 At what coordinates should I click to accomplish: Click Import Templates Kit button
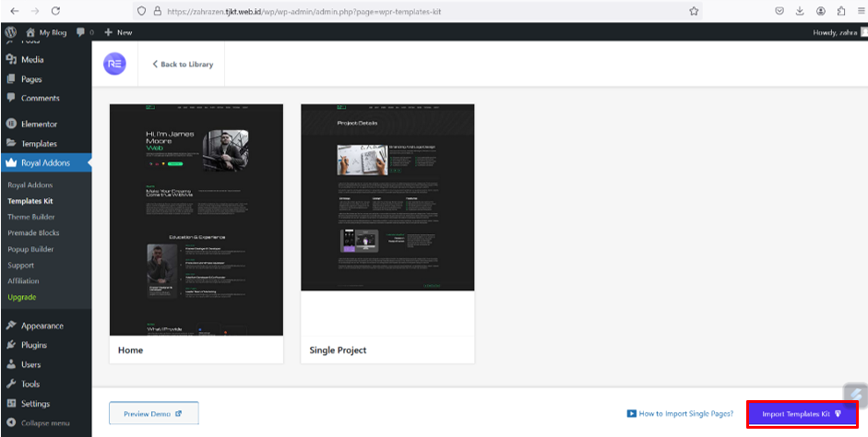tap(802, 414)
